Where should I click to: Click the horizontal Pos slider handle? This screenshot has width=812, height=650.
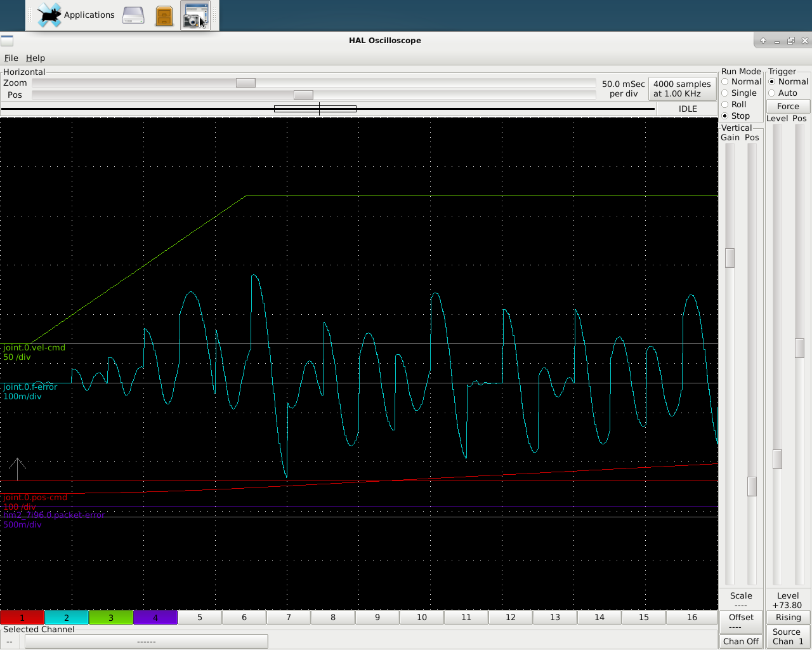pyautogui.click(x=303, y=95)
